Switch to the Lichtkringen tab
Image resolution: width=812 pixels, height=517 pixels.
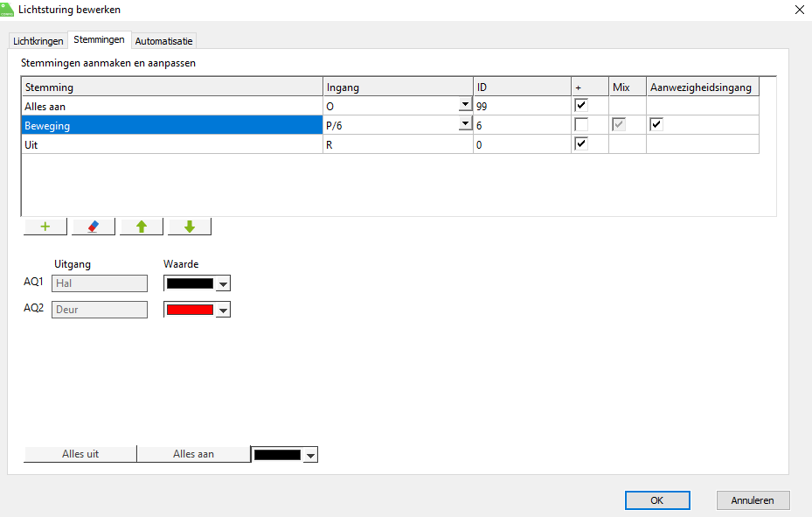tap(38, 41)
